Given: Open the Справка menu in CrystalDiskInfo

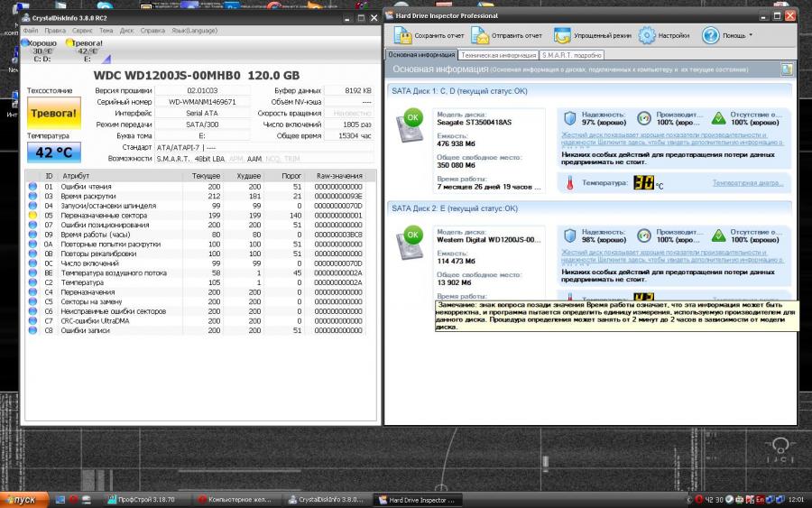Looking at the screenshot, I should [152, 31].
